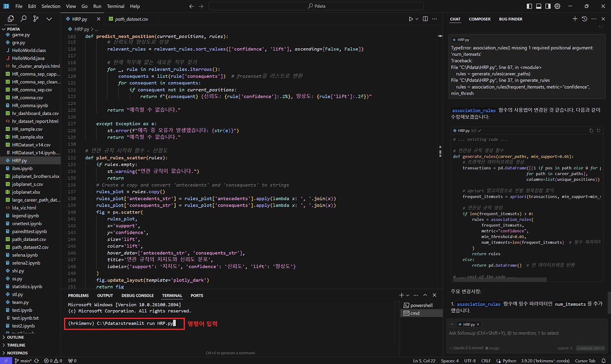Show chat history clock icon

pyautogui.click(x=584, y=19)
